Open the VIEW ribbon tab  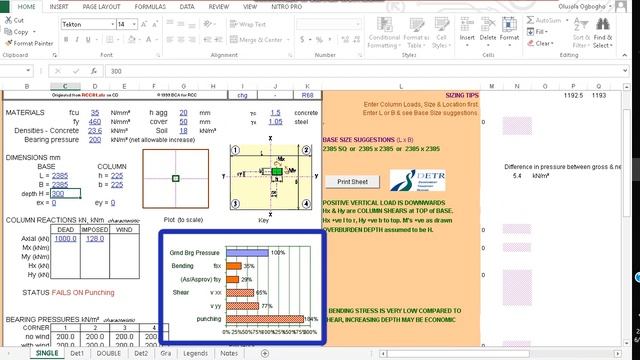250,7
